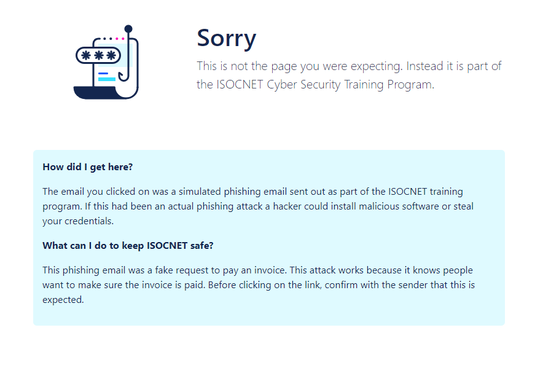The width and height of the screenshot is (559, 392).
Task: Click the "This is not the page" subtitle line
Action: [349, 66]
